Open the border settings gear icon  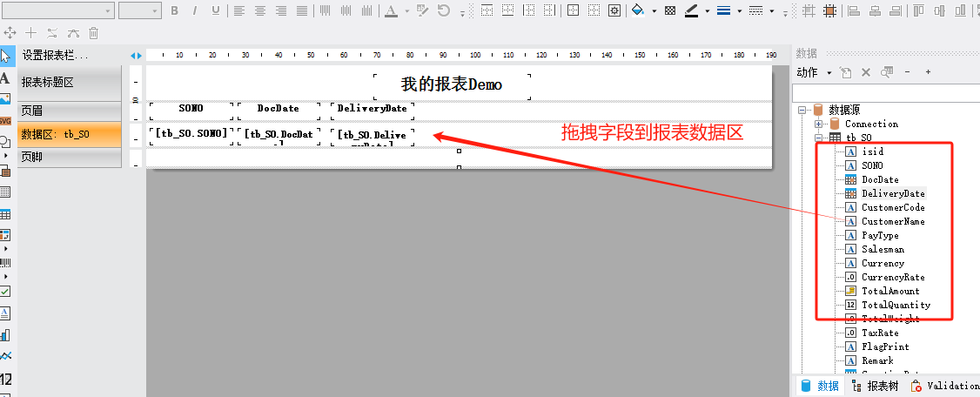coord(615,10)
